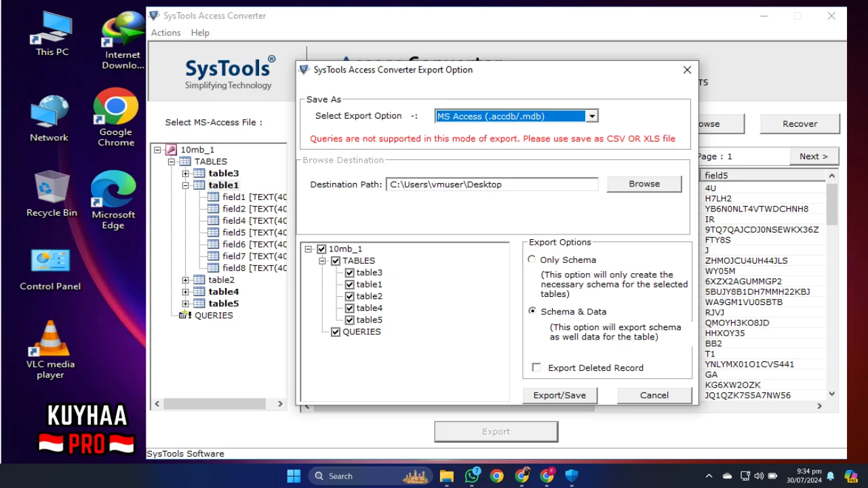The image size is (868, 488).
Task: Open the This PC desktop icon
Action: point(52,34)
